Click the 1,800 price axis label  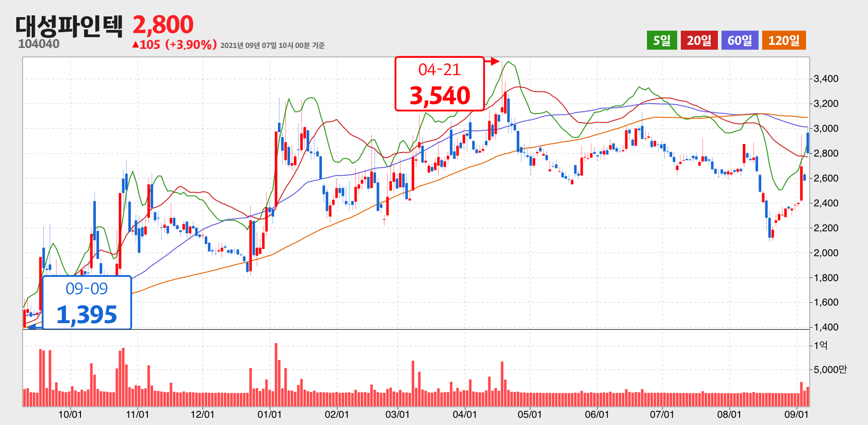point(826,278)
